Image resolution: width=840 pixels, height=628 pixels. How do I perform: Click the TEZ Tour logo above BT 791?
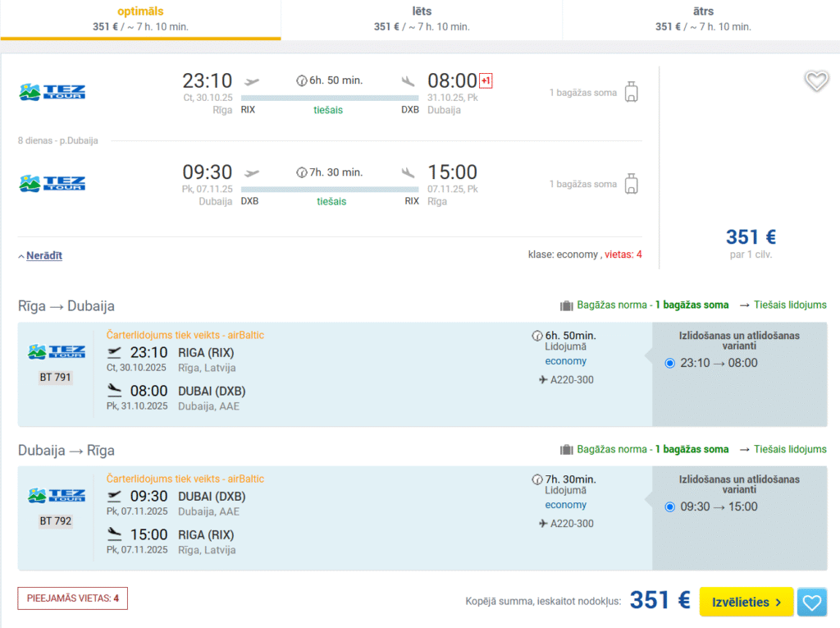(56, 352)
